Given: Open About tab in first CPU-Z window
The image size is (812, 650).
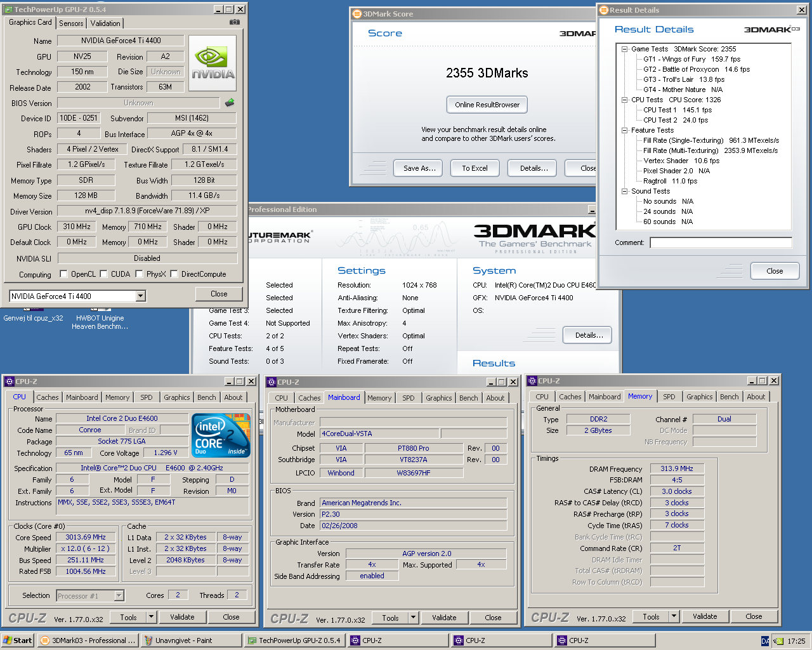Looking at the screenshot, I should pos(233,397).
